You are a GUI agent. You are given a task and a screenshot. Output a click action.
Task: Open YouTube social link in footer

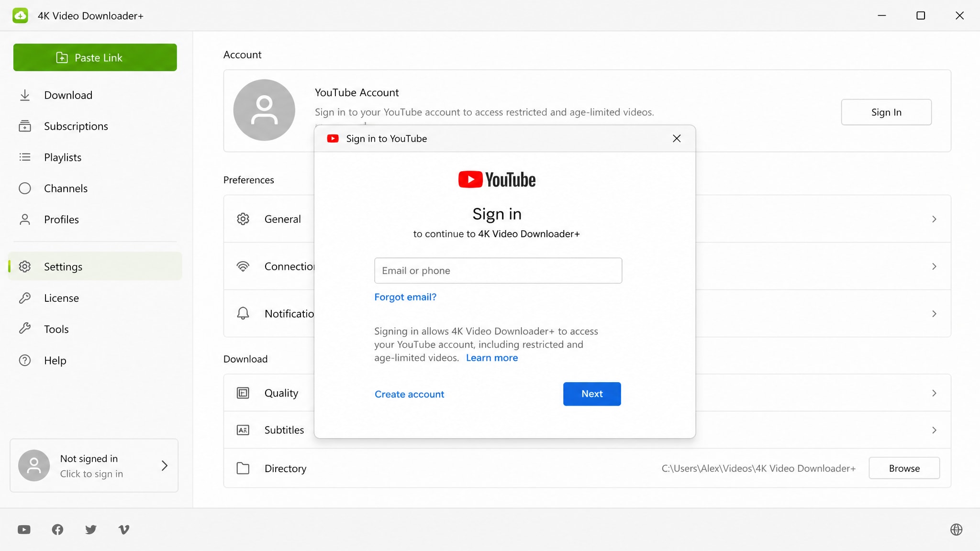(24, 529)
